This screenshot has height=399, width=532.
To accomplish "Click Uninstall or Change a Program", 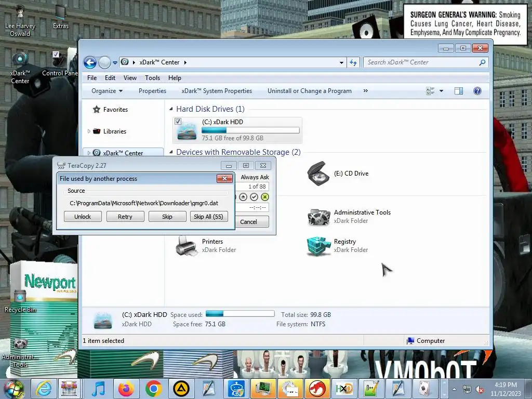I will click(310, 91).
